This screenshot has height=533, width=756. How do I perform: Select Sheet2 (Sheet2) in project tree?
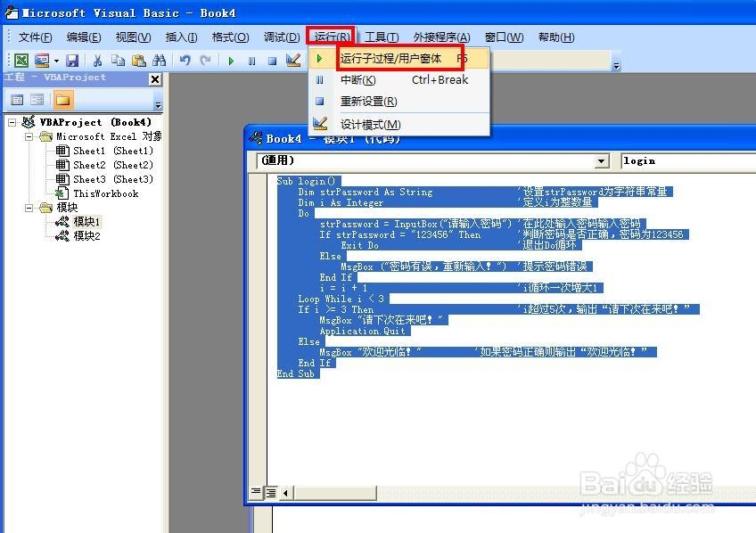(113, 165)
